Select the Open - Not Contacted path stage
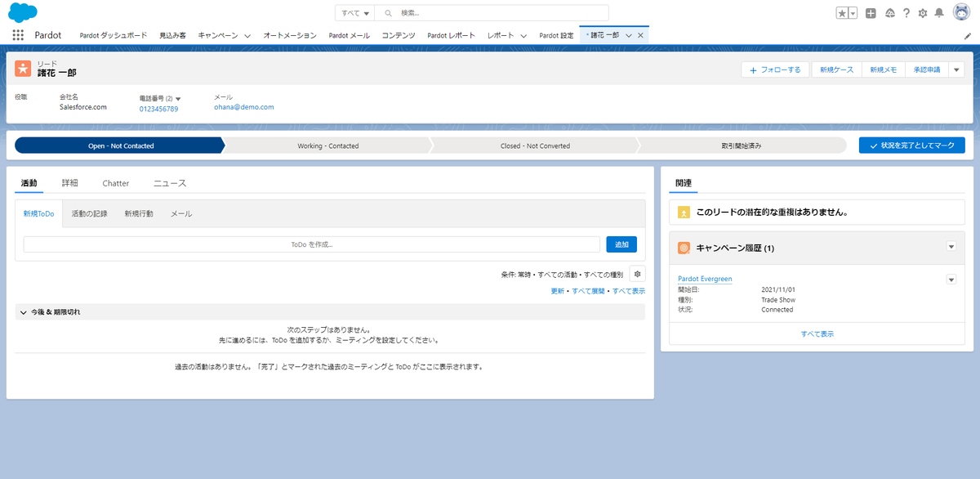The image size is (980, 479). (119, 145)
